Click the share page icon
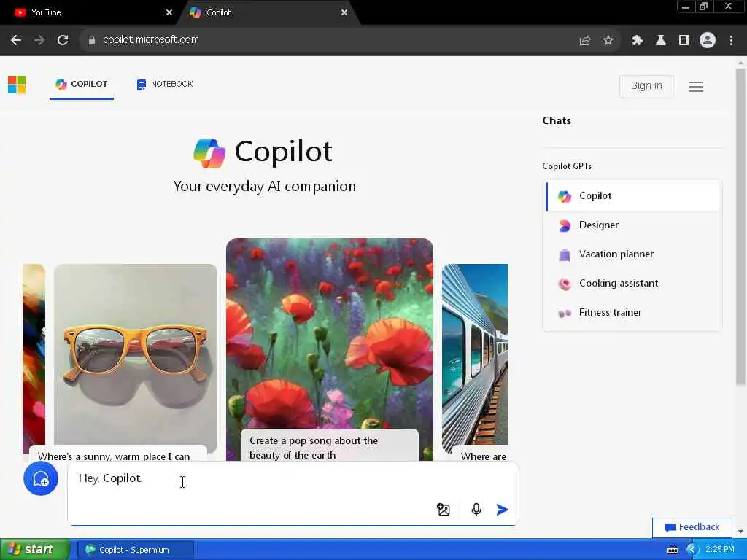The height and width of the screenshot is (560, 747). [x=584, y=41]
